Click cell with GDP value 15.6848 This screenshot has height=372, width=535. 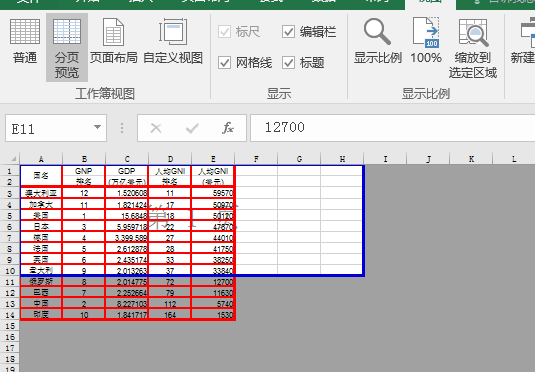(x=127, y=216)
